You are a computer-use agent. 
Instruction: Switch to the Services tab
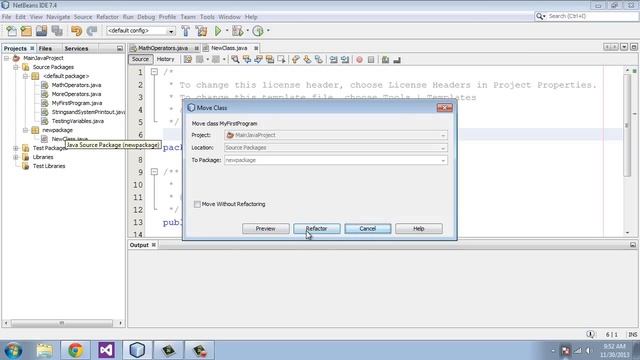(x=76, y=49)
